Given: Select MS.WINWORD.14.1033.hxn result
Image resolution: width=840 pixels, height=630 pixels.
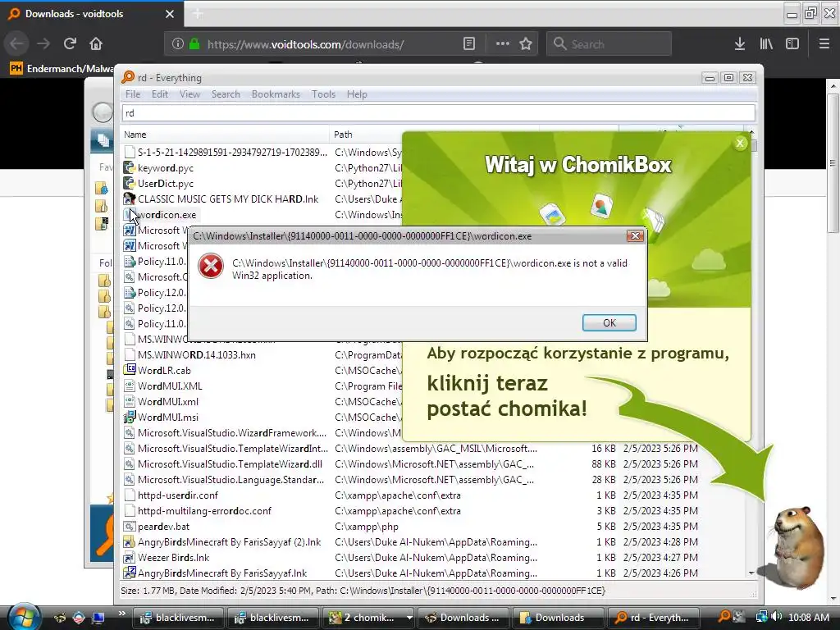Looking at the screenshot, I should click(x=197, y=354).
